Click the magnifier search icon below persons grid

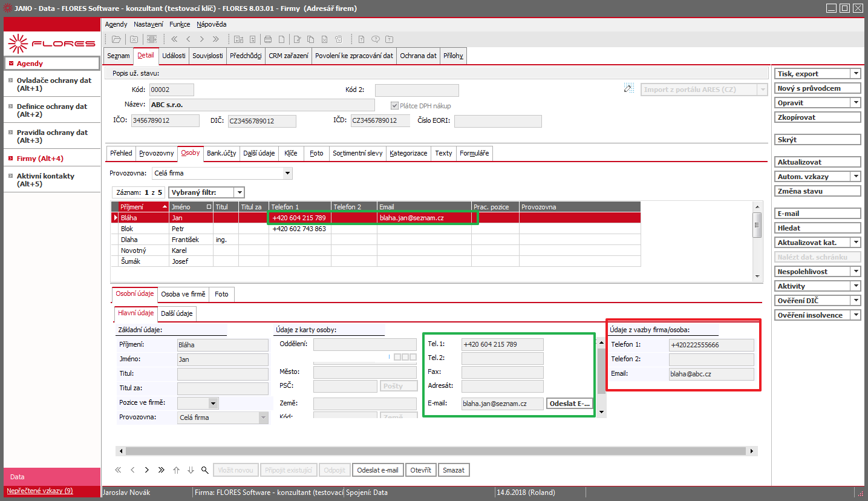click(204, 470)
